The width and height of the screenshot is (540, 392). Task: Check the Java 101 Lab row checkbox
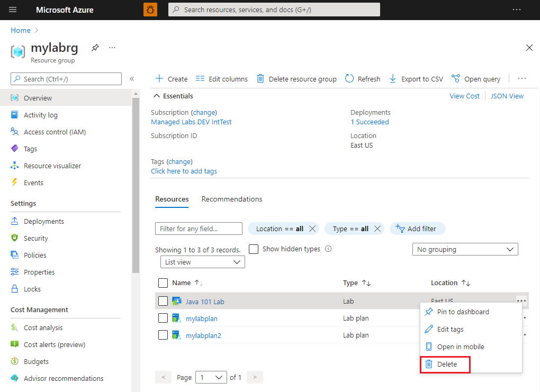(163, 301)
